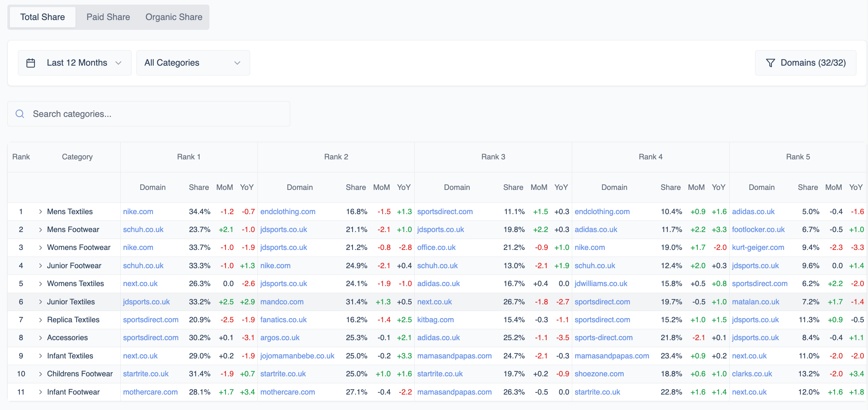The height and width of the screenshot is (410, 868).
Task: Select the Total Share tab
Action: point(42,17)
